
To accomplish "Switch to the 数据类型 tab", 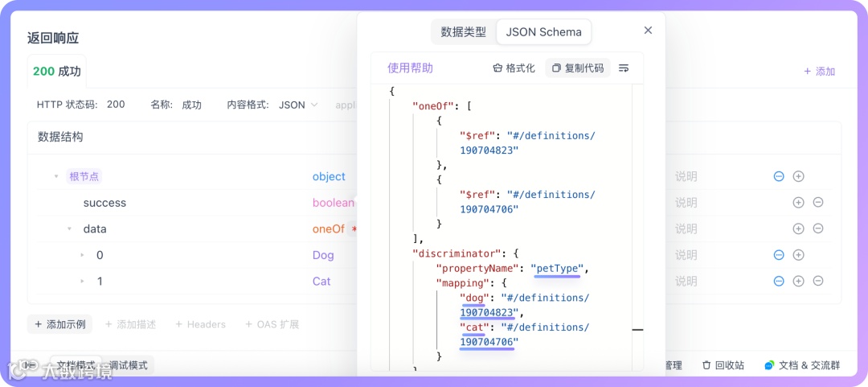I will click(464, 32).
